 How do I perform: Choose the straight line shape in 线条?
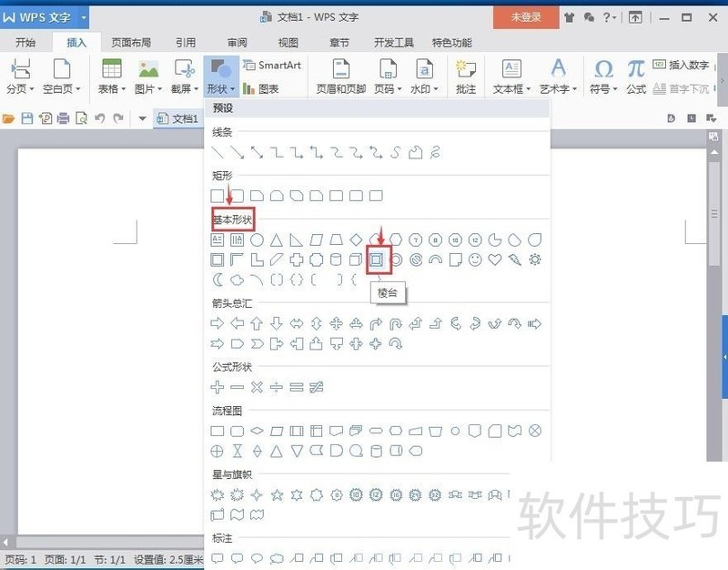click(217, 152)
